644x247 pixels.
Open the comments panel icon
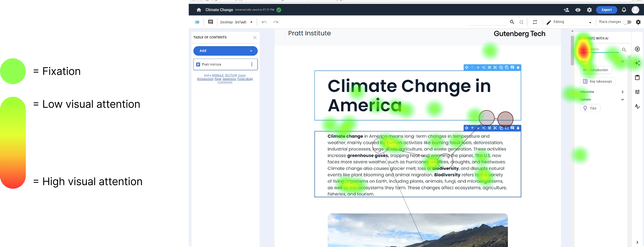pos(210,22)
